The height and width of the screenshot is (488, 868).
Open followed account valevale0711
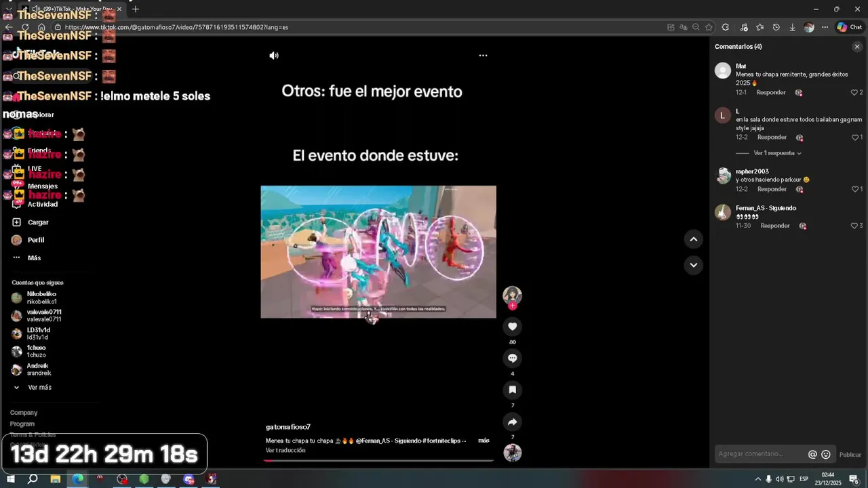coord(36,316)
